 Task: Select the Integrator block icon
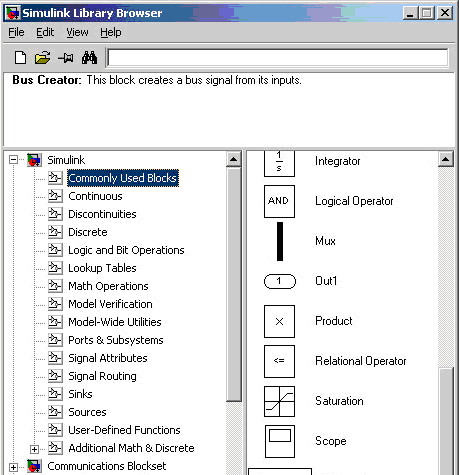279,163
